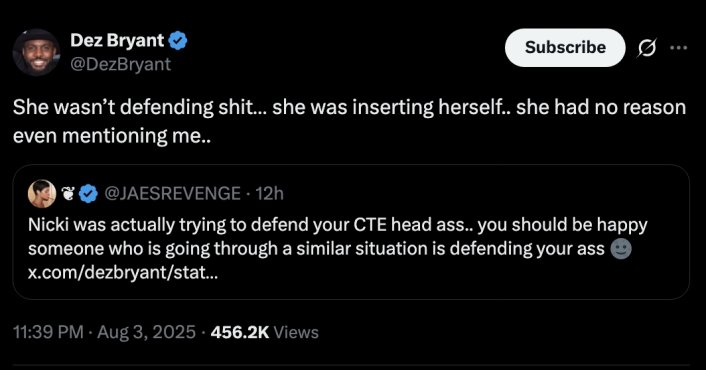Screen dimensions: 706x370
Task: Click the quoted tweet's verified badge
Action: click(88, 194)
